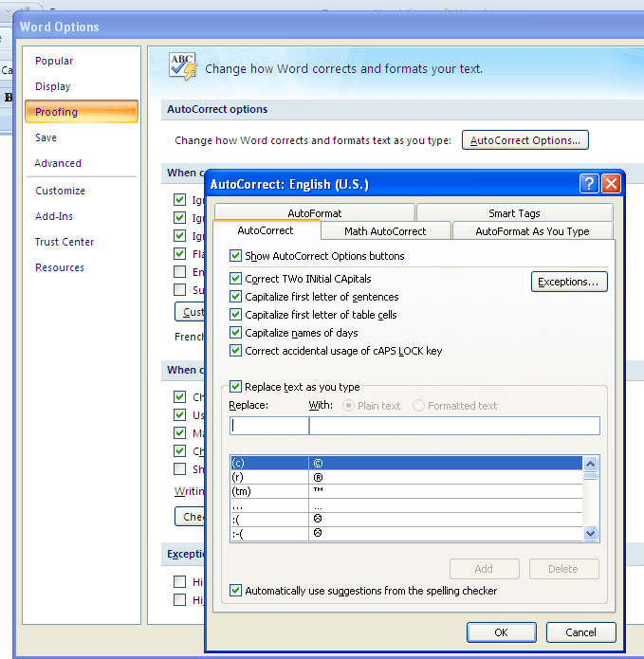
Task: Toggle Capitalize first letter of sentences
Action: 235,296
